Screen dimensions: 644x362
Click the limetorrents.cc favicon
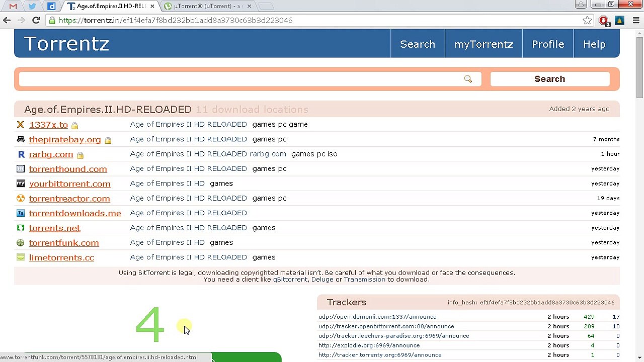click(20, 257)
